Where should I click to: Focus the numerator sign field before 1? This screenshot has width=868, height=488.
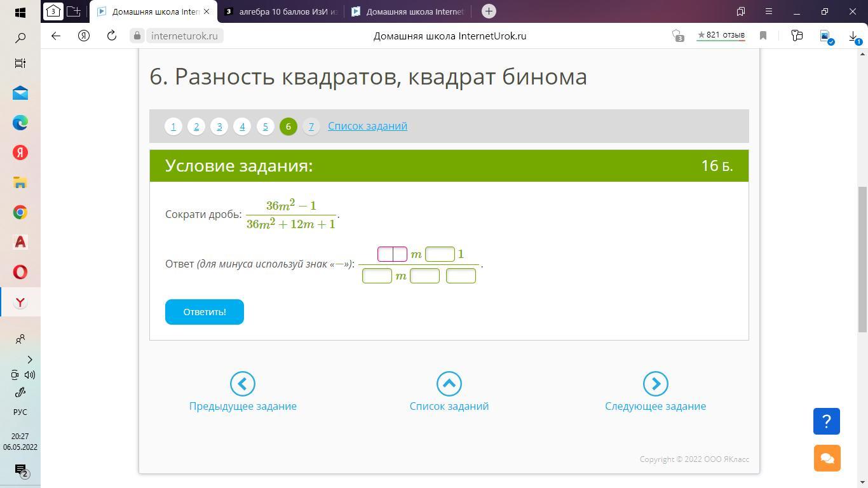[440, 254]
